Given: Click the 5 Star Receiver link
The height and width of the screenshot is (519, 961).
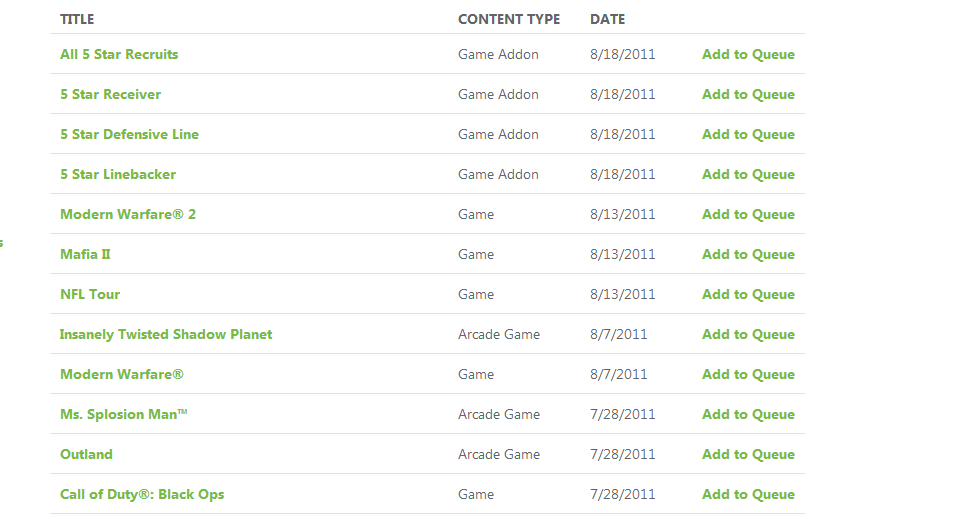Looking at the screenshot, I should pos(110,94).
